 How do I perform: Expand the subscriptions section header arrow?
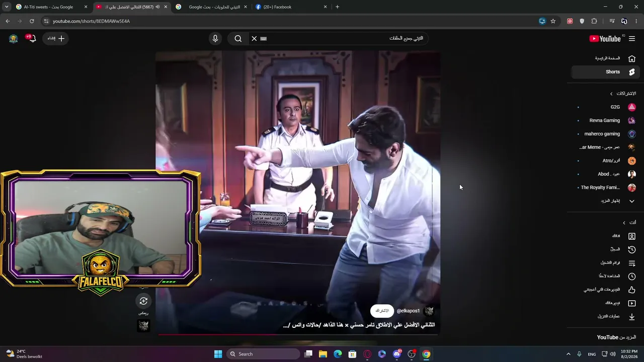coord(611,94)
